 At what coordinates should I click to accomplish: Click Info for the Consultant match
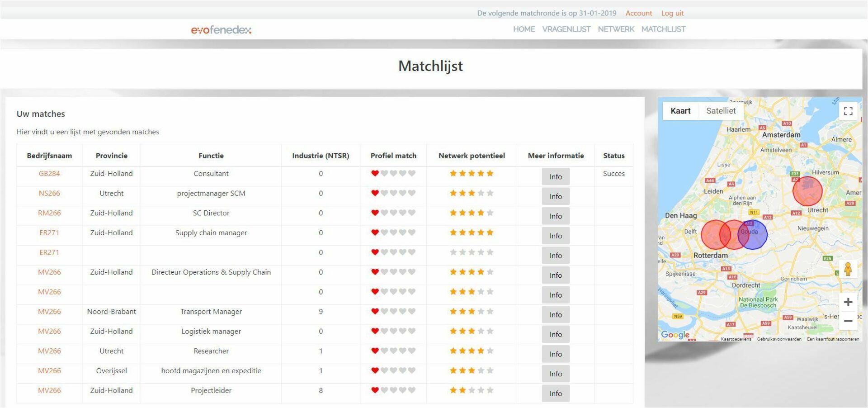[x=555, y=176]
